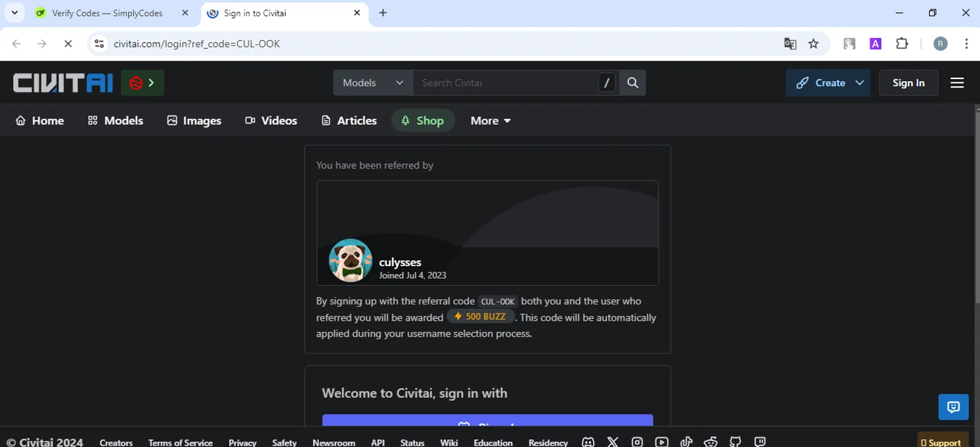Viewport: 980px width, 447px height.
Task: Open the Privacy footer link
Action: pyautogui.click(x=242, y=442)
